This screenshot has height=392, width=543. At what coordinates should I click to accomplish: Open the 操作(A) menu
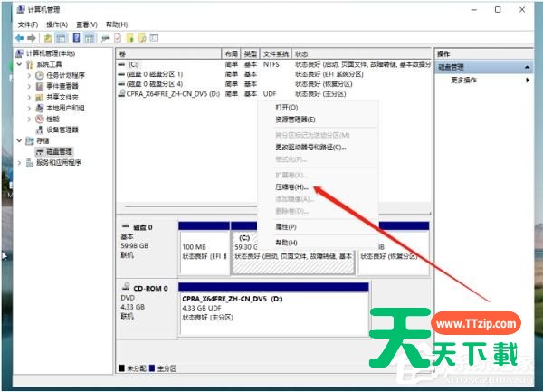[57, 24]
